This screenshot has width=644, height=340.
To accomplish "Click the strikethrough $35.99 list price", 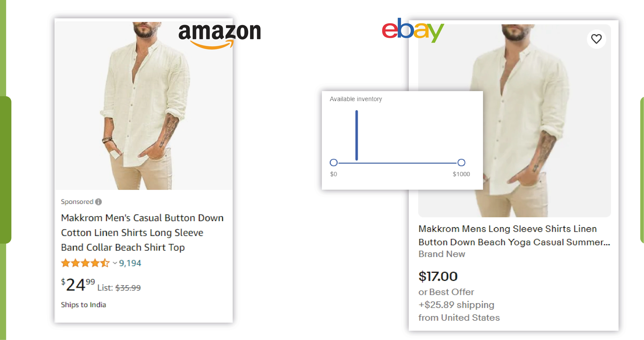I will [x=128, y=288].
